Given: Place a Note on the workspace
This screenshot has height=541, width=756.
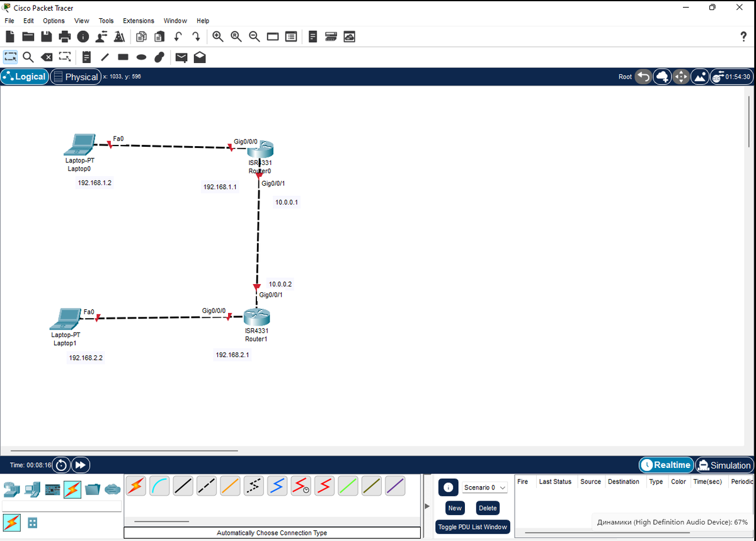Looking at the screenshot, I should (x=87, y=57).
